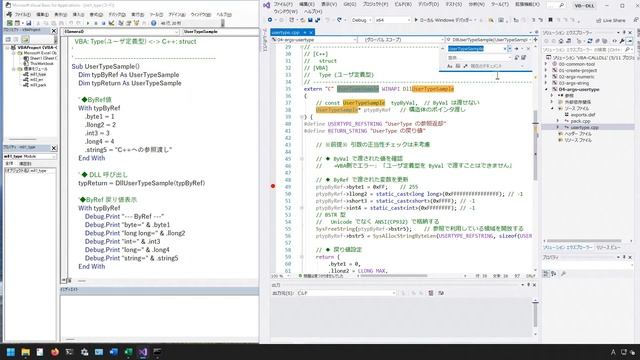The image size is (640, 360).
Task: Open Visual Studio Git(G) menu
Action: click(x=349, y=4)
